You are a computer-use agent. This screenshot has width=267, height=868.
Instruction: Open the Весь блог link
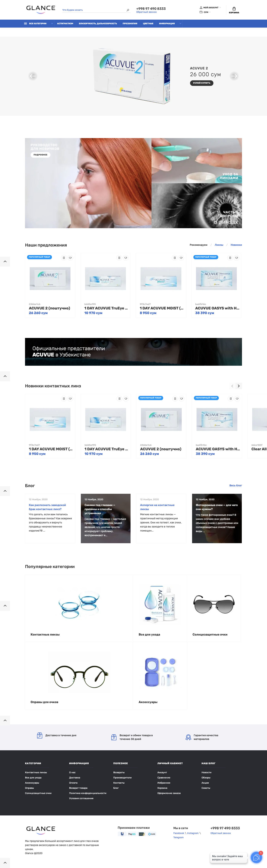(x=235, y=486)
